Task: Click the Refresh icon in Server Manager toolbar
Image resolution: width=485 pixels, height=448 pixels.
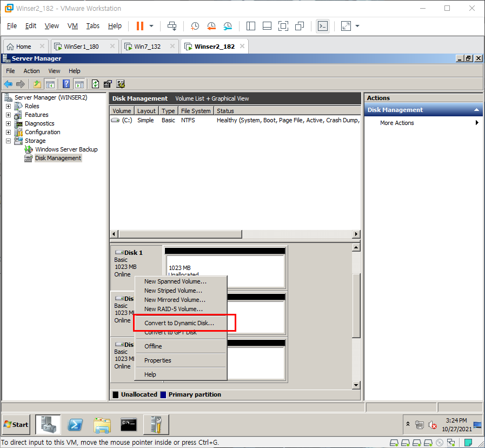Action: tap(95, 84)
